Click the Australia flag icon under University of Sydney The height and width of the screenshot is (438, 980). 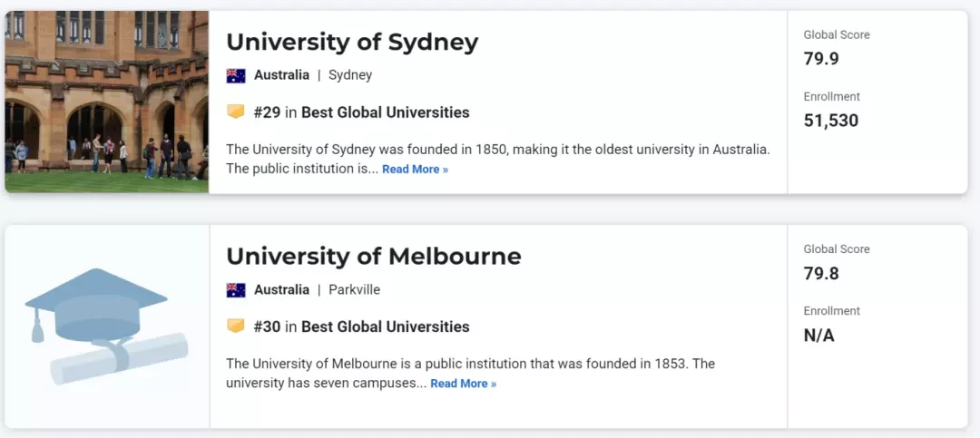[236, 75]
